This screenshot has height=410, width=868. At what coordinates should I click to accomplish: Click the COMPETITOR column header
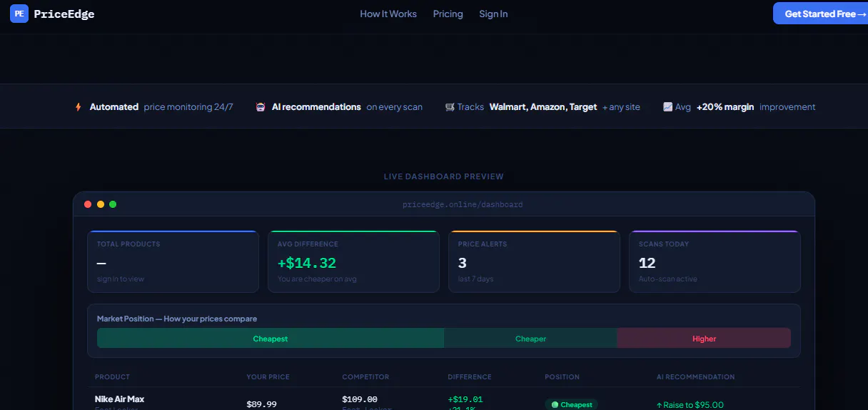pyautogui.click(x=365, y=377)
